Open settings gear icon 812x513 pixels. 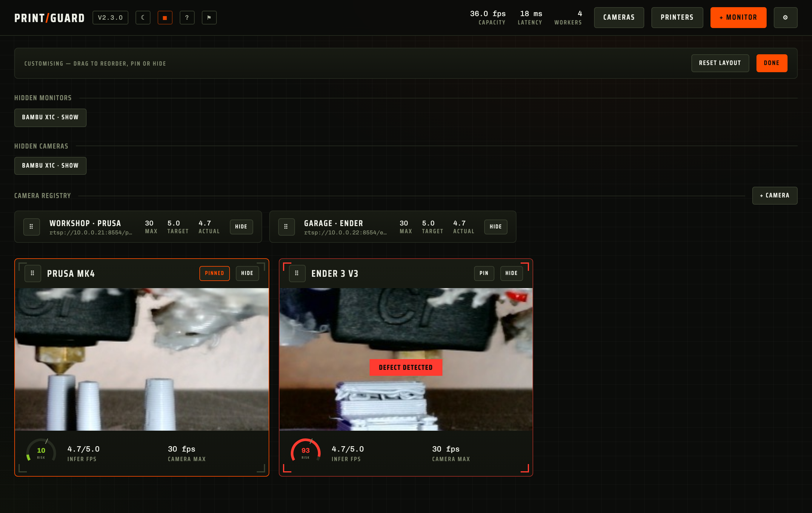pyautogui.click(x=785, y=18)
